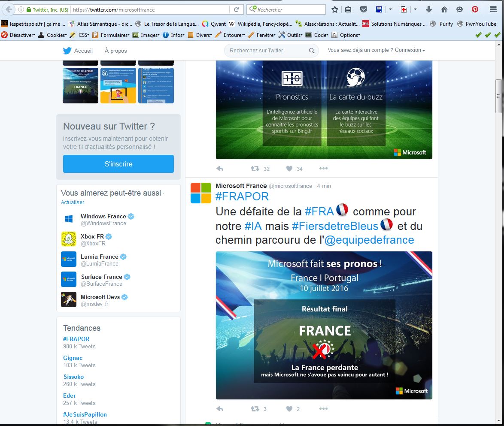Open Atlas Sémantique bookmark
Screen dimensions: 504x426
[x=100, y=24]
